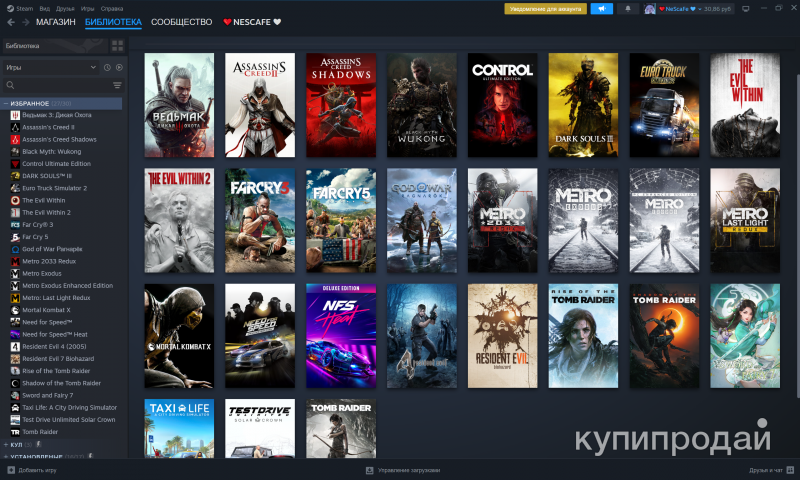The image size is (800, 480).
Task: Click the Добавить игру button
Action: click(32, 470)
